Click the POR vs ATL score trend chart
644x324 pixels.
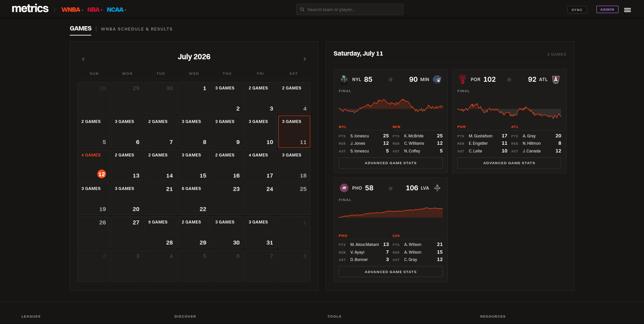[x=509, y=109]
